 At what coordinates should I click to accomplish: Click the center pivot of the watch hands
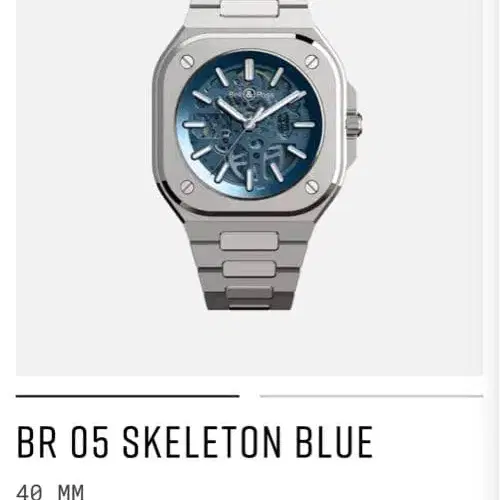(250, 124)
